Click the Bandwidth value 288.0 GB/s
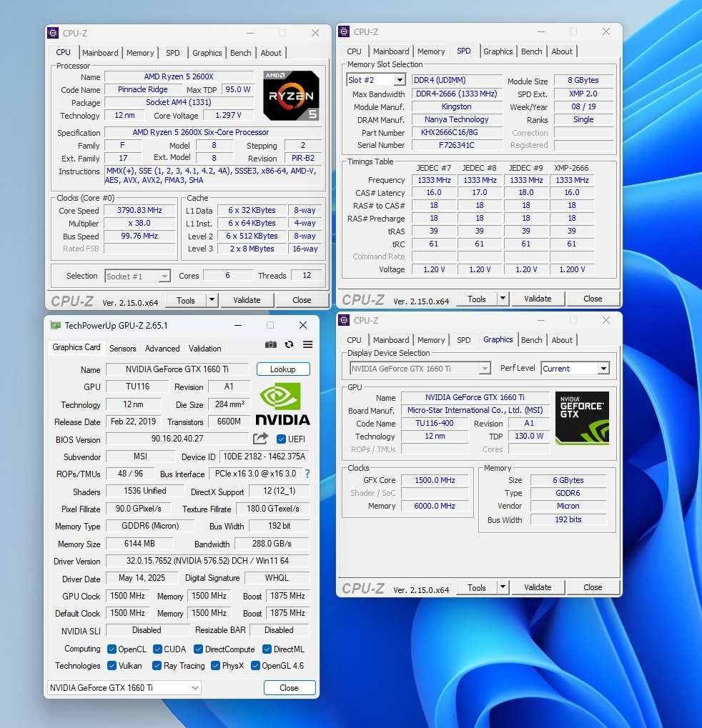This screenshot has height=728, width=702. tap(272, 543)
